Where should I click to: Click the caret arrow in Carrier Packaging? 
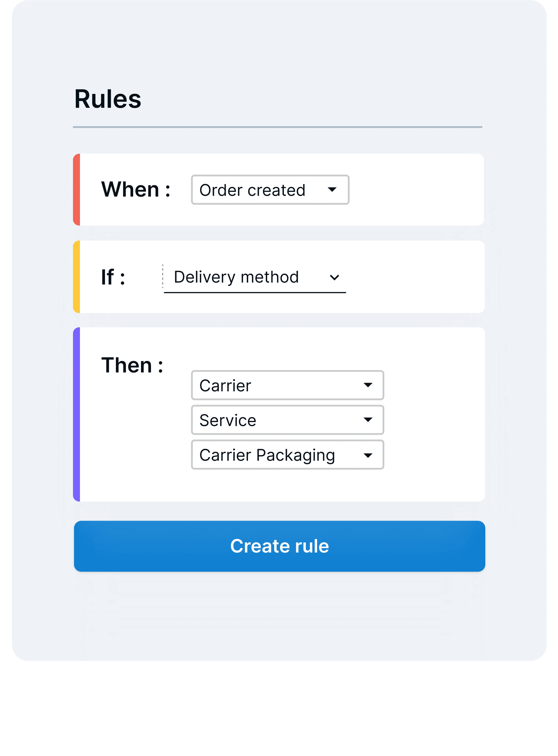coord(368,456)
